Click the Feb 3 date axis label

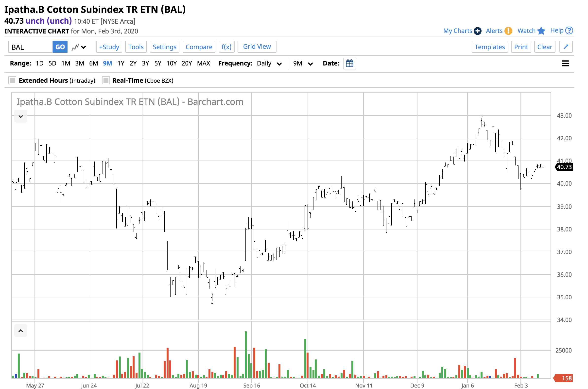(x=521, y=385)
